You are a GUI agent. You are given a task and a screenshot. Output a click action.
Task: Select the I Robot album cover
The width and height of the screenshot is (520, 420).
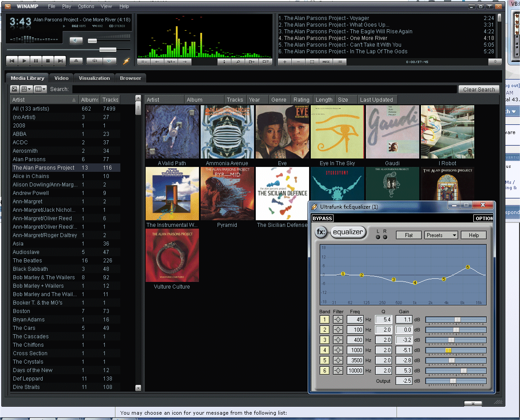pyautogui.click(x=447, y=132)
